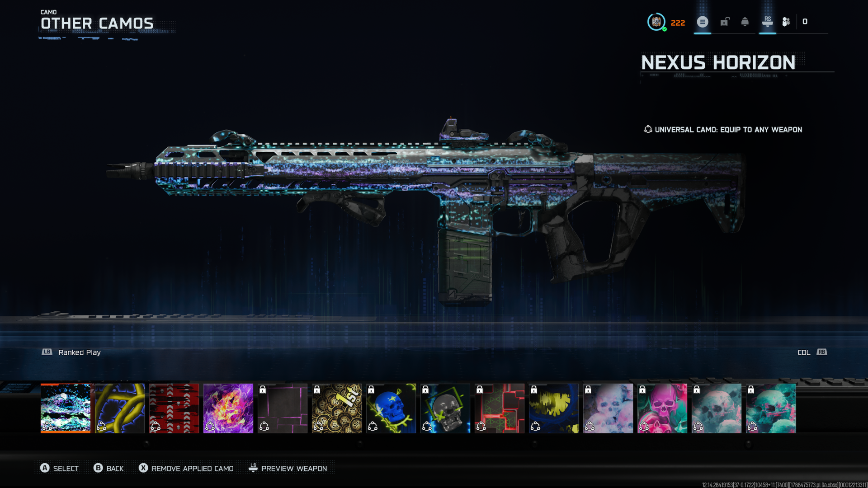Click the A button icon
This screenshot has height=488, width=868.
[x=45, y=468]
